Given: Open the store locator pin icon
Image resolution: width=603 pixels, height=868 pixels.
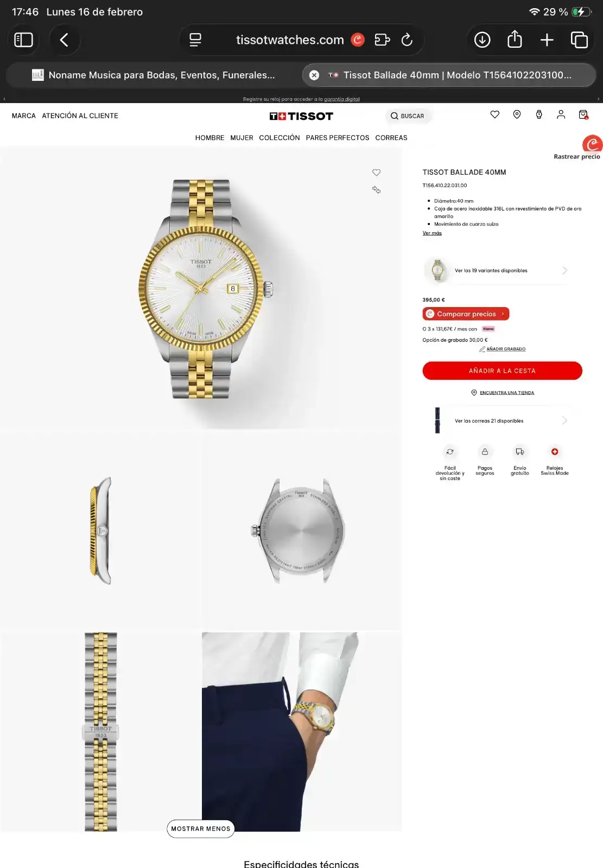Looking at the screenshot, I should pos(517,114).
